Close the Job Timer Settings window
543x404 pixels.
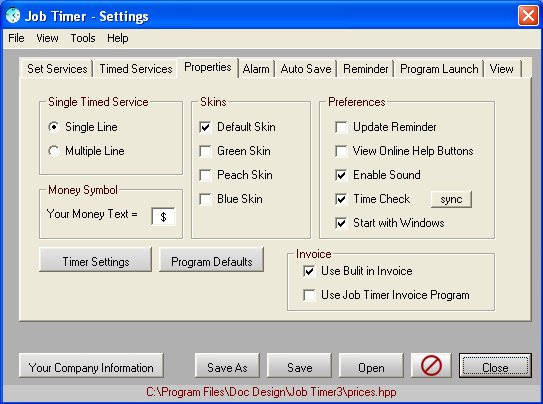pyautogui.click(x=528, y=16)
